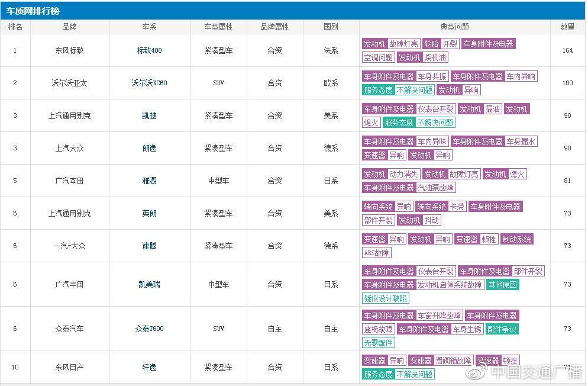Click the 典型问题 column header
The image size is (588, 386).
coord(454,27)
